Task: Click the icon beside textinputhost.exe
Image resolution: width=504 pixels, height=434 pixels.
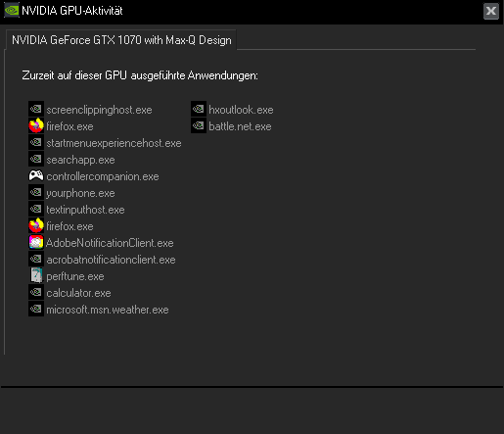Action: [36, 209]
